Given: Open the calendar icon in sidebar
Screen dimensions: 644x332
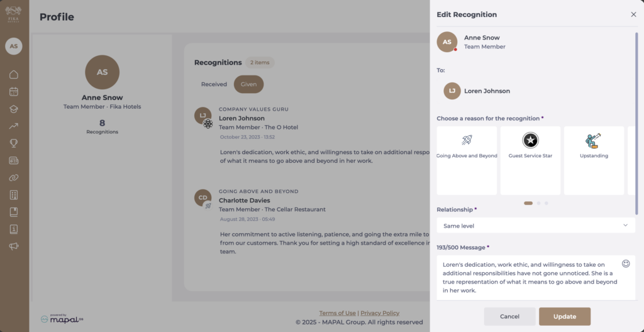Looking at the screenshot, I should [x=14, y=92].
